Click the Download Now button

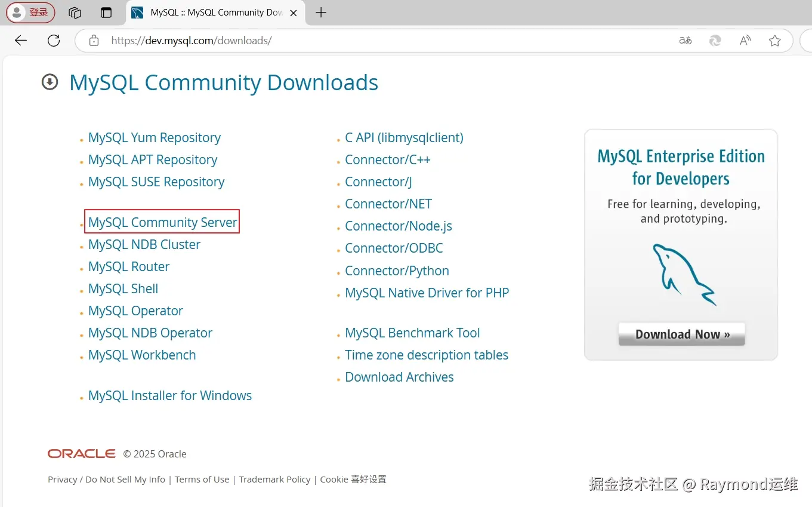(x=682, y=334)
